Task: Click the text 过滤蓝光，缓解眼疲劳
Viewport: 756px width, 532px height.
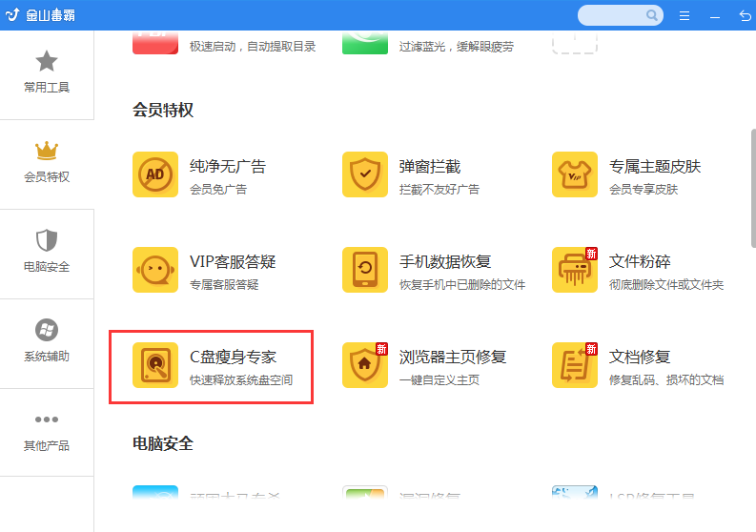Action: tap(457, 47)
